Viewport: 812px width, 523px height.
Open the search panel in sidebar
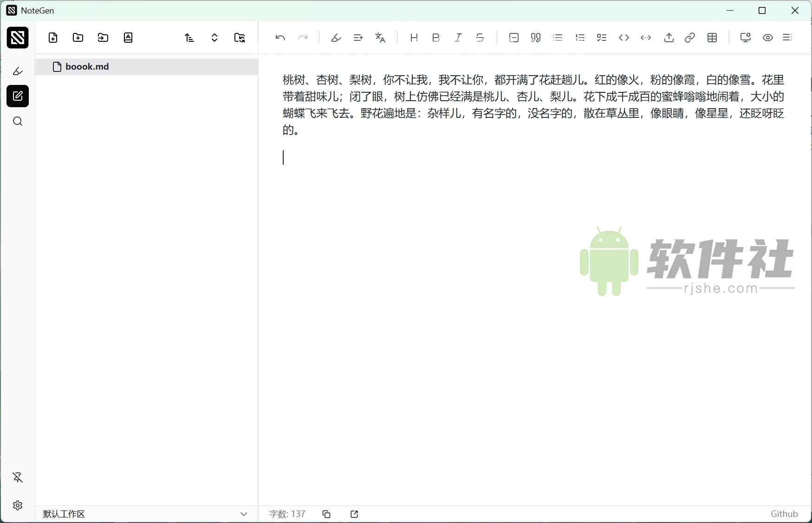pos(18,121)
